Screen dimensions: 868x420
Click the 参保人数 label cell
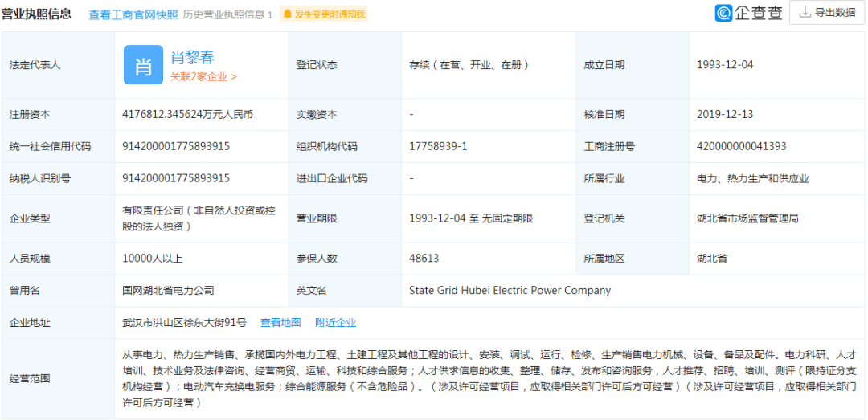(x=345, y=258)
